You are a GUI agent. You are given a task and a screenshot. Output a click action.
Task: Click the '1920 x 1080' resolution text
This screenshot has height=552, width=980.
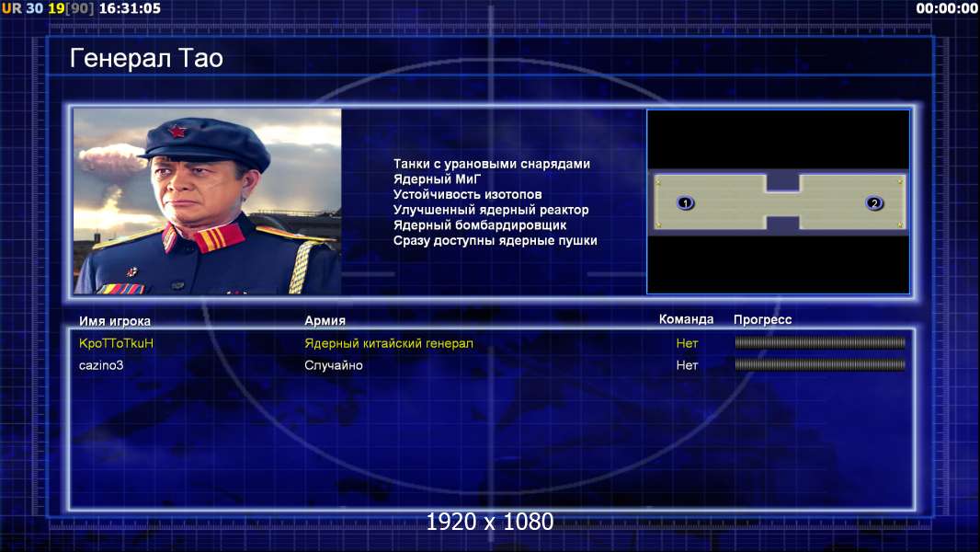(490, 522)
